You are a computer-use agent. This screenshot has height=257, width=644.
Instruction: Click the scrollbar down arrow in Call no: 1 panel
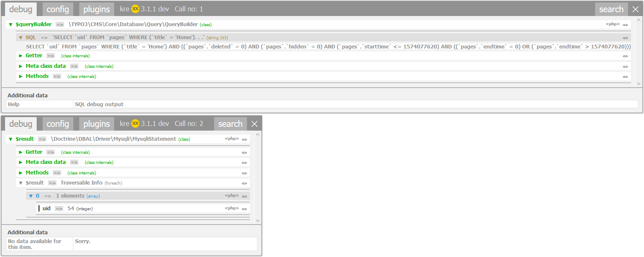click(x=639, y=84)
